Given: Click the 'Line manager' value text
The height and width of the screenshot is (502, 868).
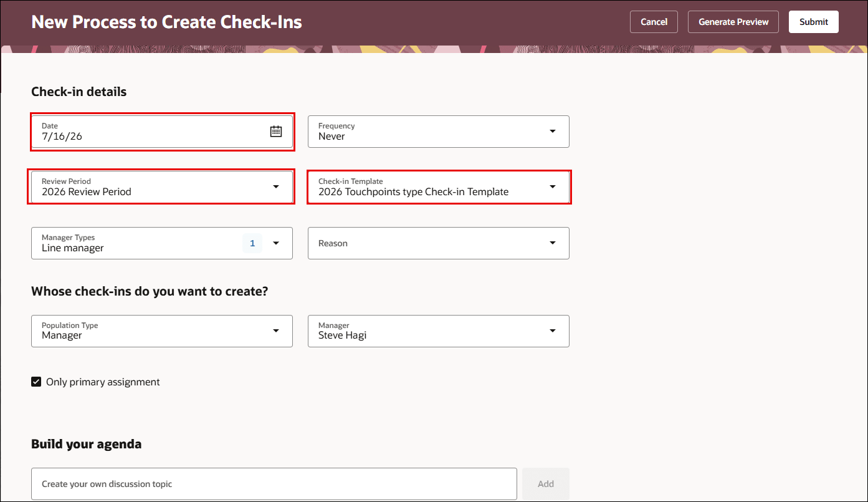Looking at the screenshot, I should pos(73,248).
